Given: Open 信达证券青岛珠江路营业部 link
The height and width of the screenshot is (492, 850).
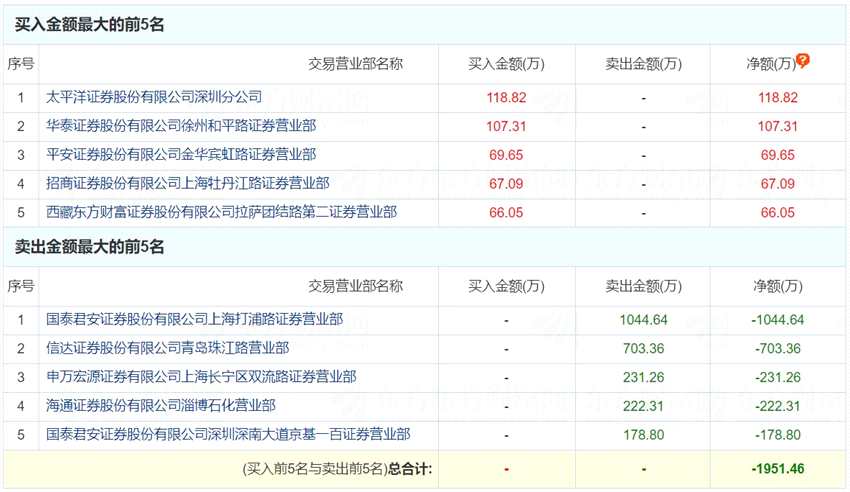Looking at the screenshot, I should [x=168, y=348].
